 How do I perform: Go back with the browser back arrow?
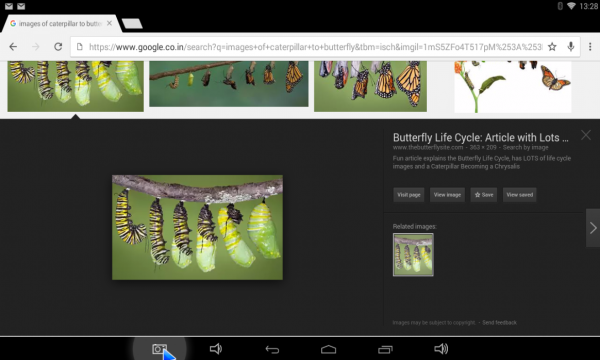(13, 47)
